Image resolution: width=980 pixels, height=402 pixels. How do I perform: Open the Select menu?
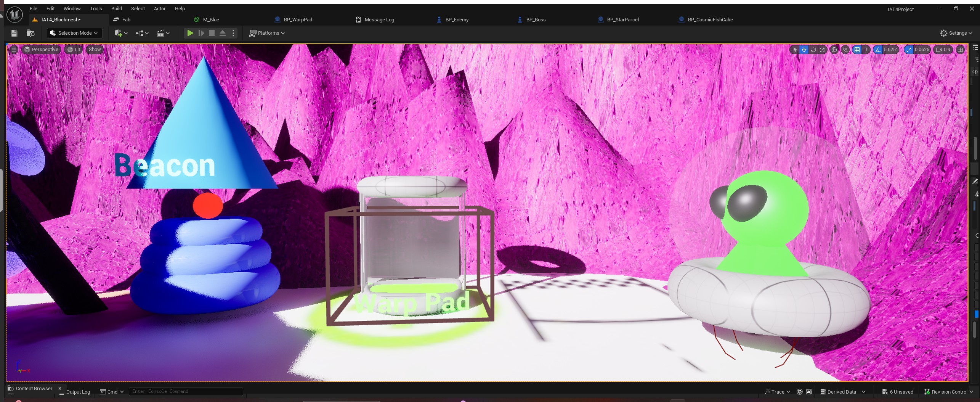(x=138, y=8)
